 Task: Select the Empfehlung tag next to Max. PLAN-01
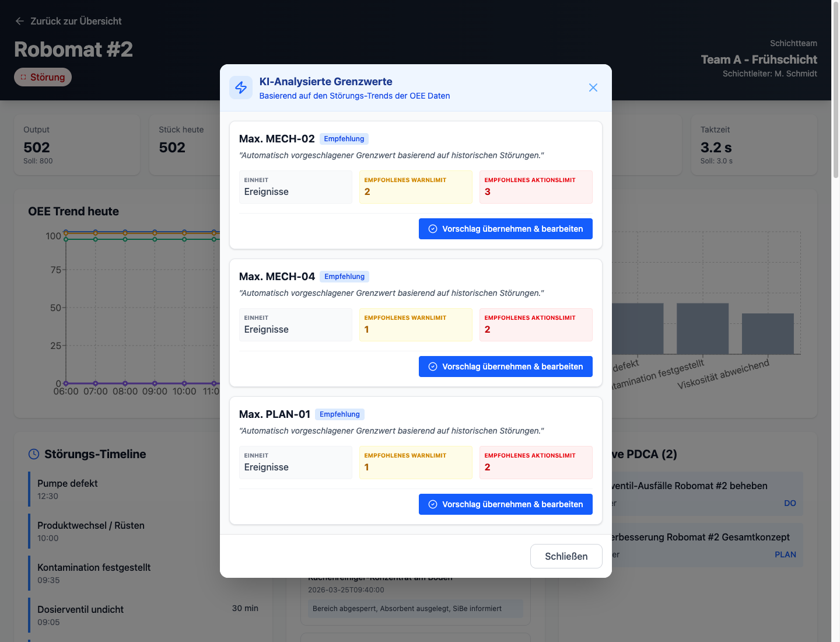click(339, 414)
